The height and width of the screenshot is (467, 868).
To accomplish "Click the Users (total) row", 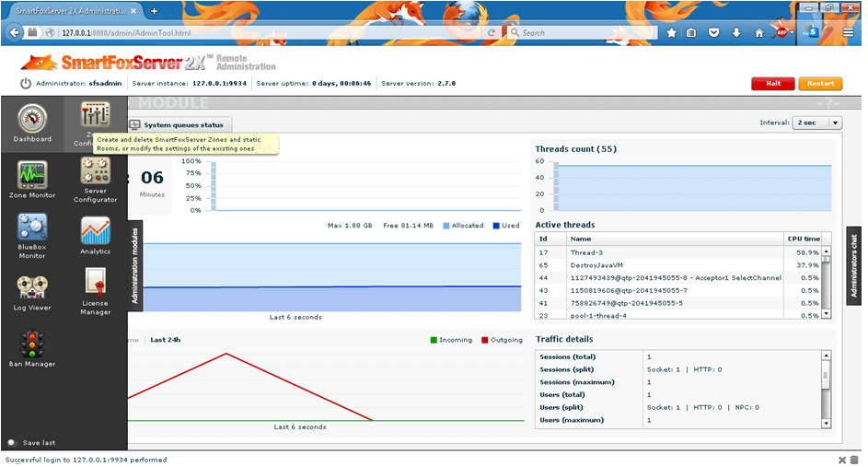I will pyautogui.click(x=678, y=395).
